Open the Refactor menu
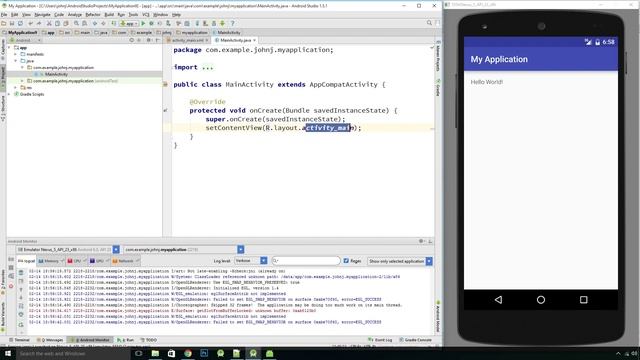Screen dimensions: 640x360 (x=93, y=15)
